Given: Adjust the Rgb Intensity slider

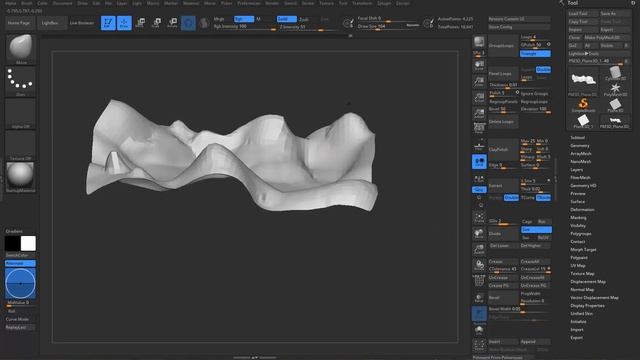Looking at the screenshot, I should (x=244, y=27).
